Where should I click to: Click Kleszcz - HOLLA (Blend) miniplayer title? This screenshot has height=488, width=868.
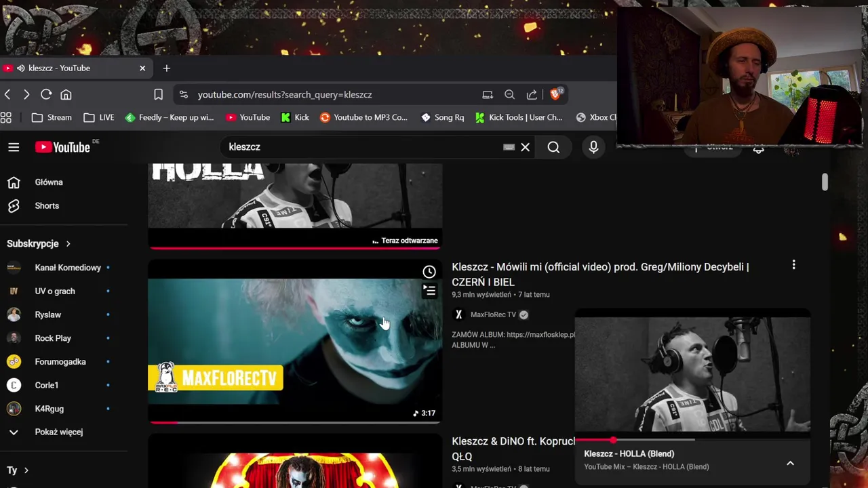pos(629,454)
